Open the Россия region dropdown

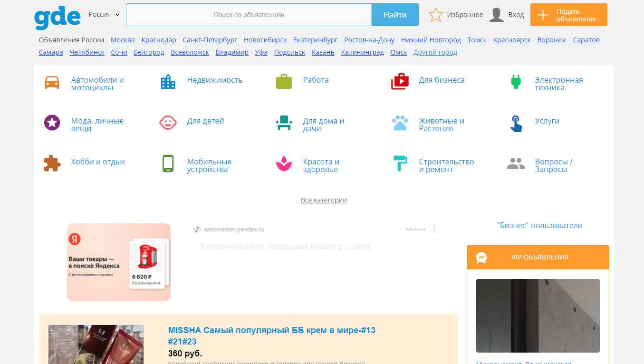click(x=104, y=14)
